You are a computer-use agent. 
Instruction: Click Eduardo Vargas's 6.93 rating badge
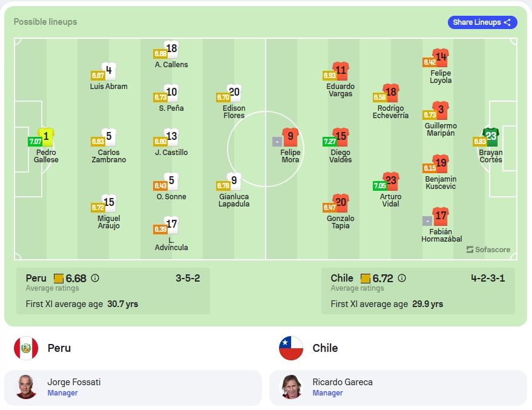click(x=329, y=75)
